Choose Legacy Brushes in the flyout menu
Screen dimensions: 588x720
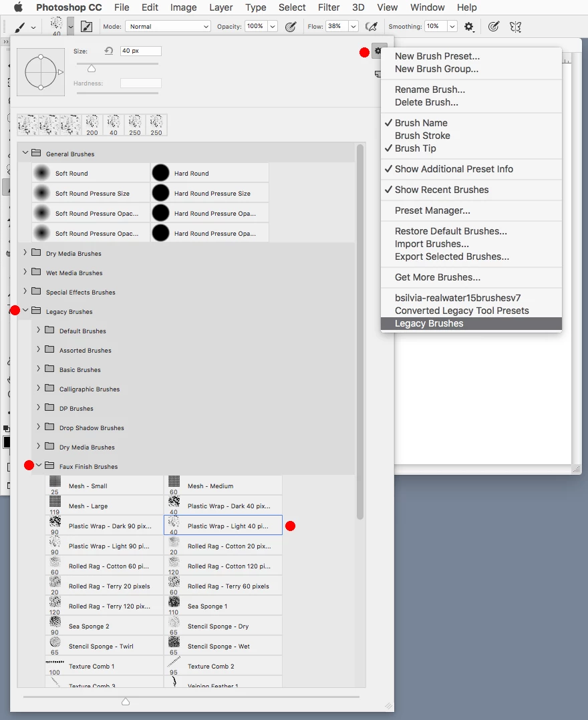pos(471,323)
